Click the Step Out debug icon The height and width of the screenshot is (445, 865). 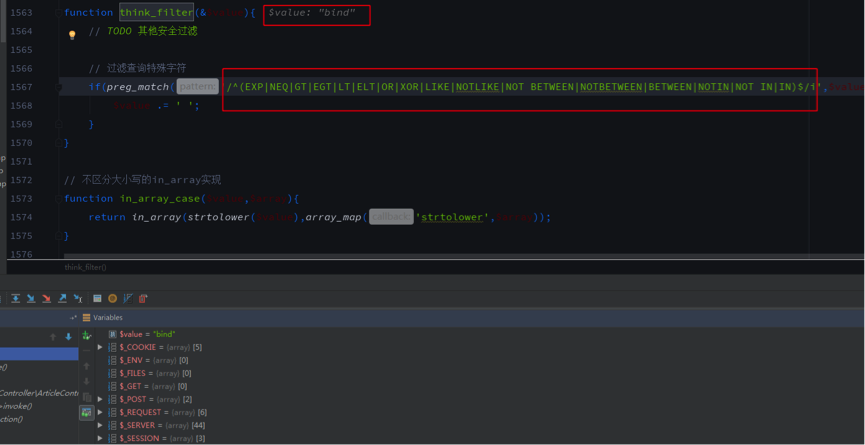click(62, 298)
